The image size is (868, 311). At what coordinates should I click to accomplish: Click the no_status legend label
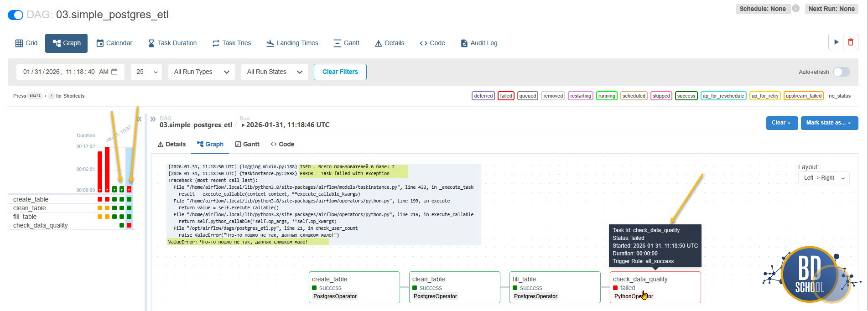(840, 96)
